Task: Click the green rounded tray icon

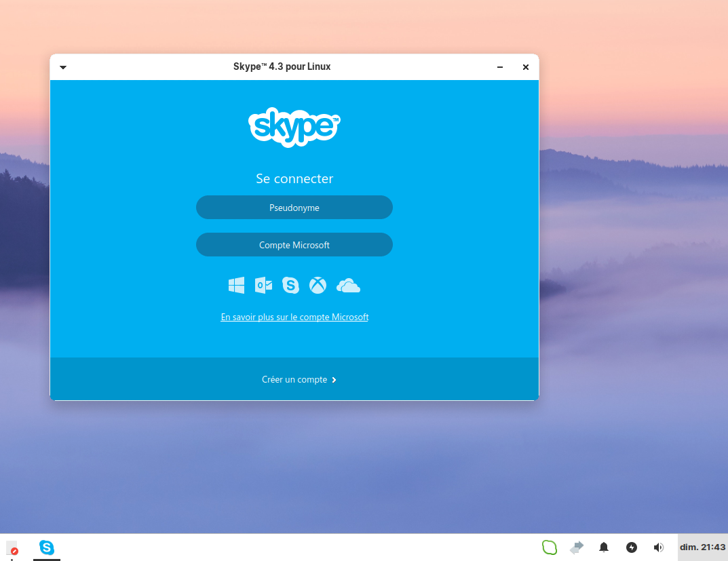Action: click(x=549, y=547)
